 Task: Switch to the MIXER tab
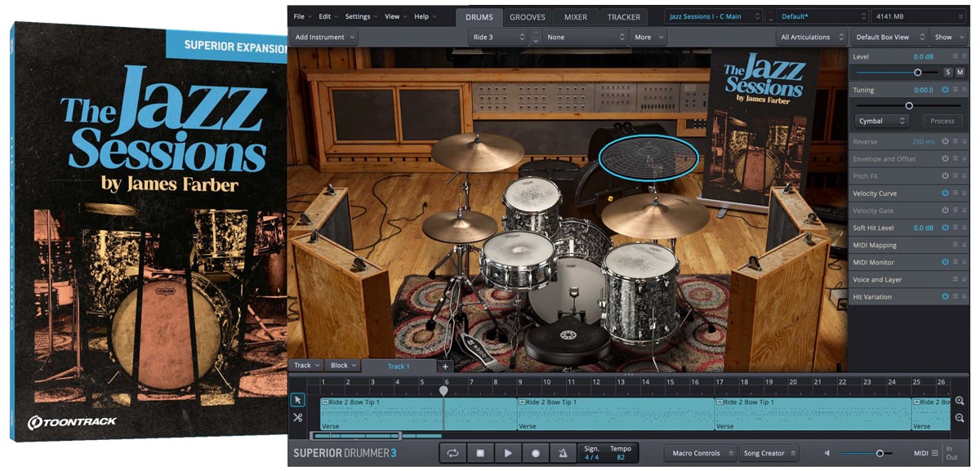(x=575, y=16)
